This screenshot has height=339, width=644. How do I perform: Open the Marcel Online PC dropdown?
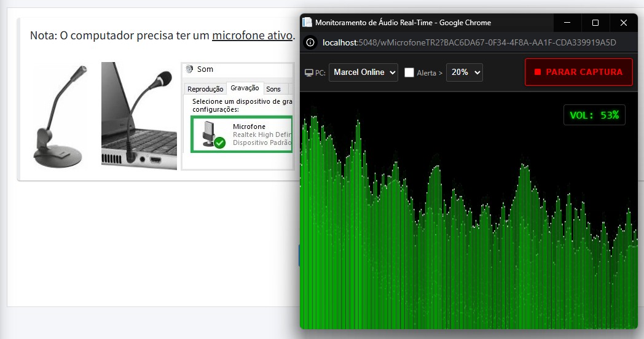[363, 72]
